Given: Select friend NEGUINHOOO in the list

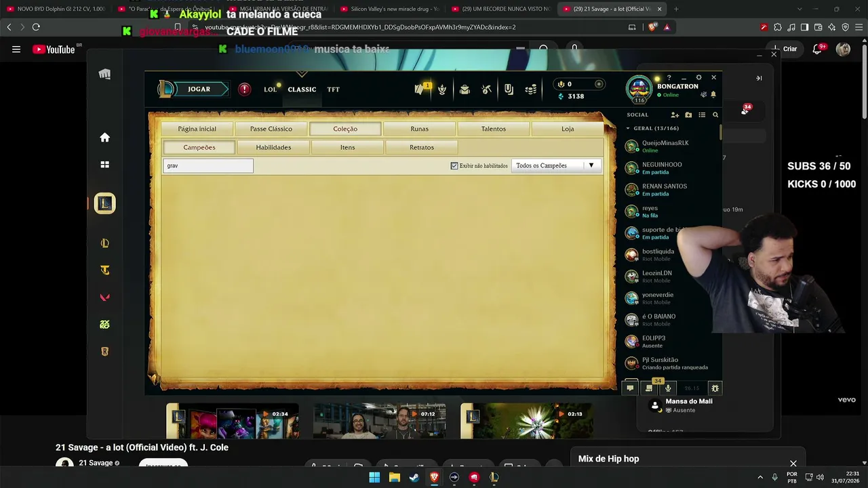Looking at the screenshot, I should pos(670,168).
